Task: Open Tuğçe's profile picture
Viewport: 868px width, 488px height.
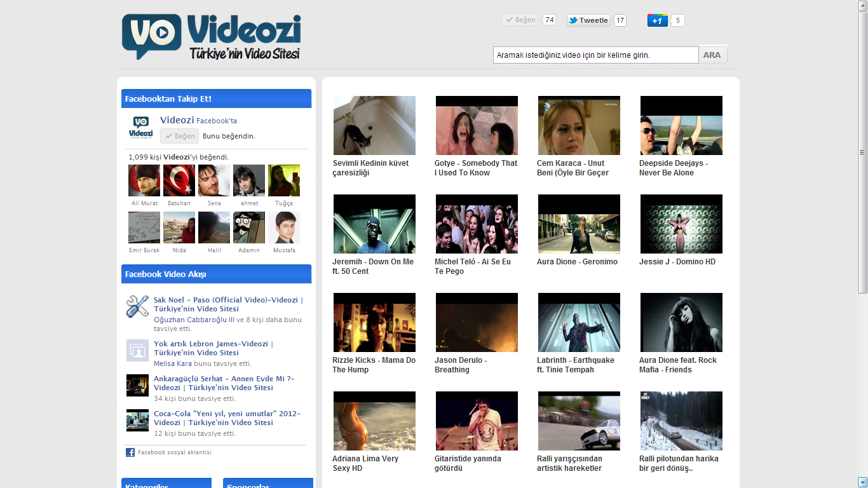Action: pos(284,180)
